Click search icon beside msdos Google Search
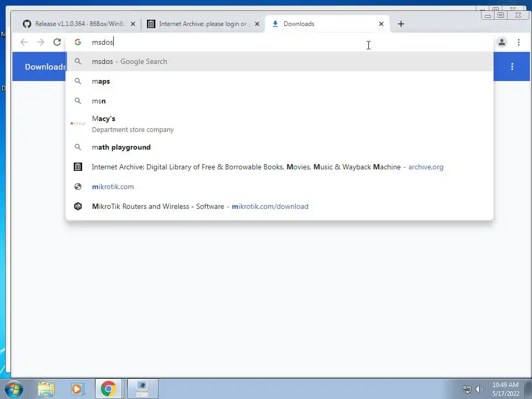Viewport: 532px width, 399px height. pyautogui.click(x=78, y=61)
